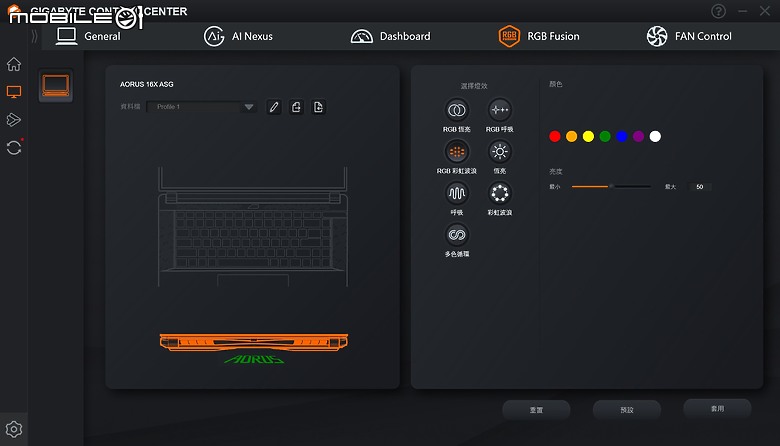Click the 套用 apply button
The height and width of the screenshot is (446, 780).
[x=717, y=409]
